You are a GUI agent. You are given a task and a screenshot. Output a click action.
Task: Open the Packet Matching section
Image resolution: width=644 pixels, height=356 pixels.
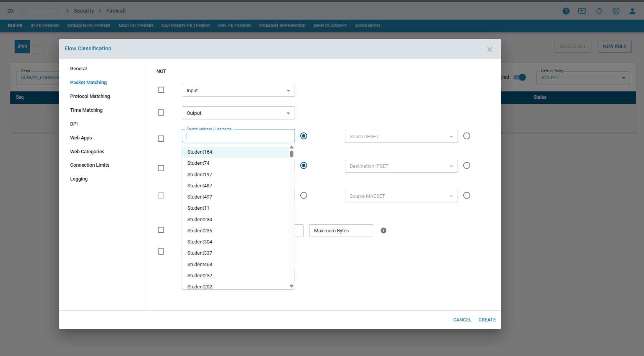point(88,83)
